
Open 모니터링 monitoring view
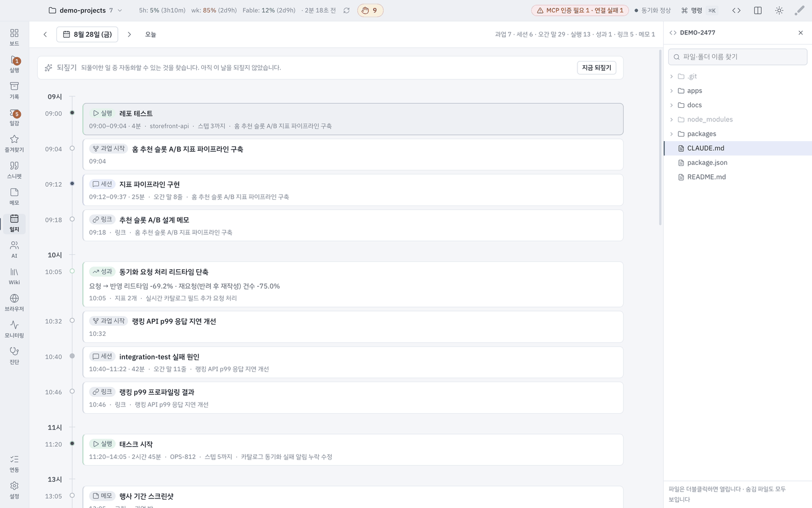(14, 329)
